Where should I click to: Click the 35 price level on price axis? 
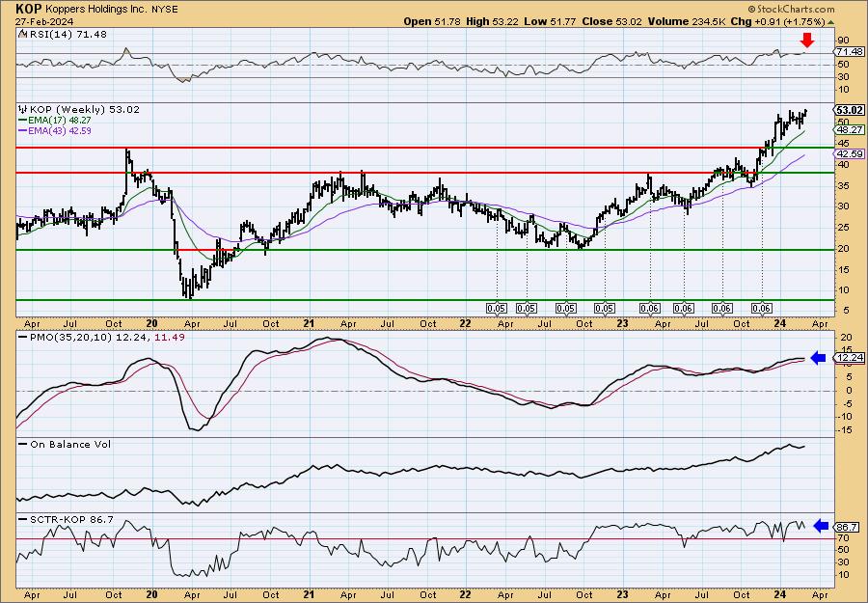point(844,185)
